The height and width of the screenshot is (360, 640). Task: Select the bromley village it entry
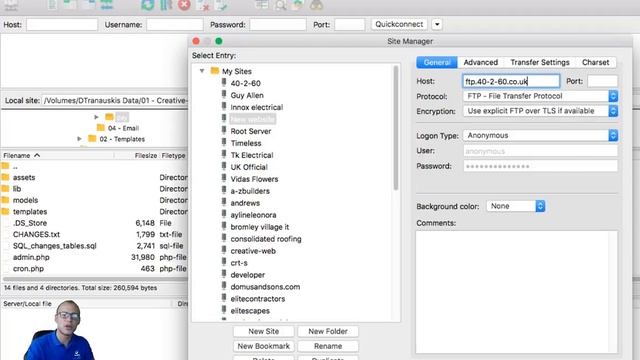[260, 227]
